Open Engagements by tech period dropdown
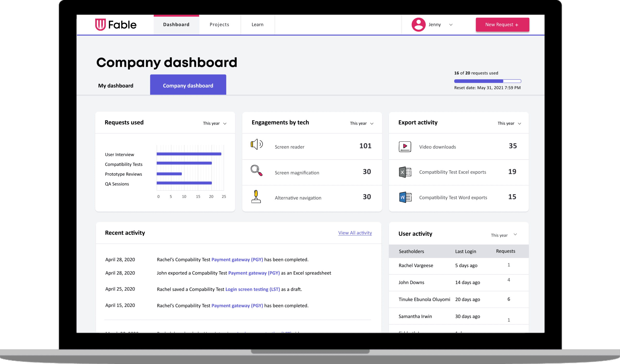Viewport: 620px width, 364px height. click(x=361, y=123)
